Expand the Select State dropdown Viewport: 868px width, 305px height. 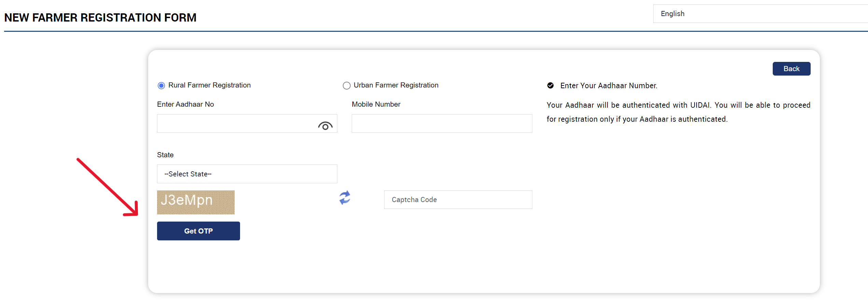[x=247, y=174]
